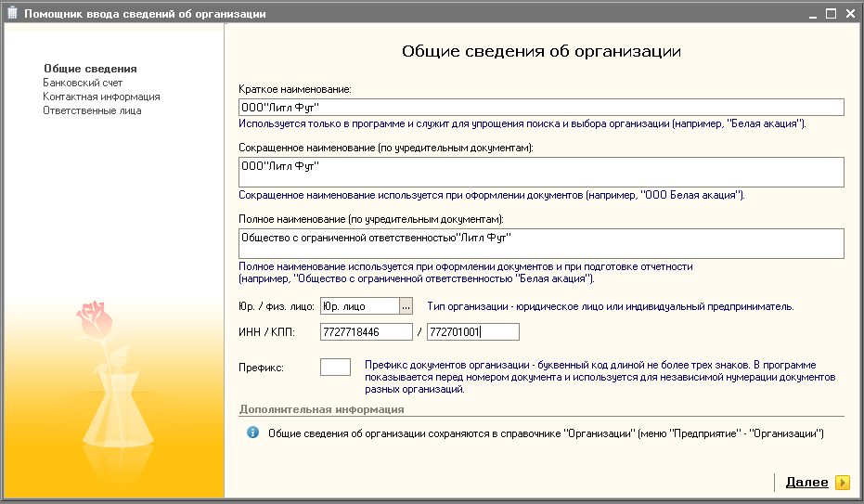The image size is (864, 504).
Task: Click the КПП field containing 772701001
Action: click(x=472, y=332)
